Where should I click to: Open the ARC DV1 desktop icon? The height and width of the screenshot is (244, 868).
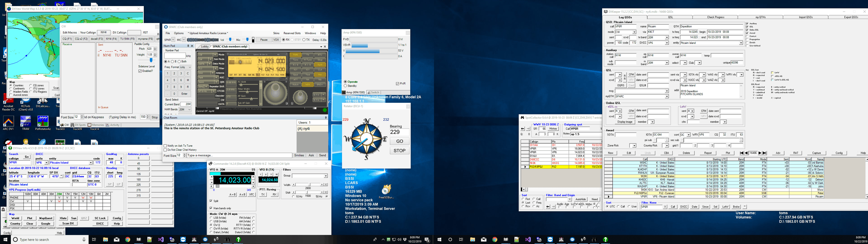point(8,123)
